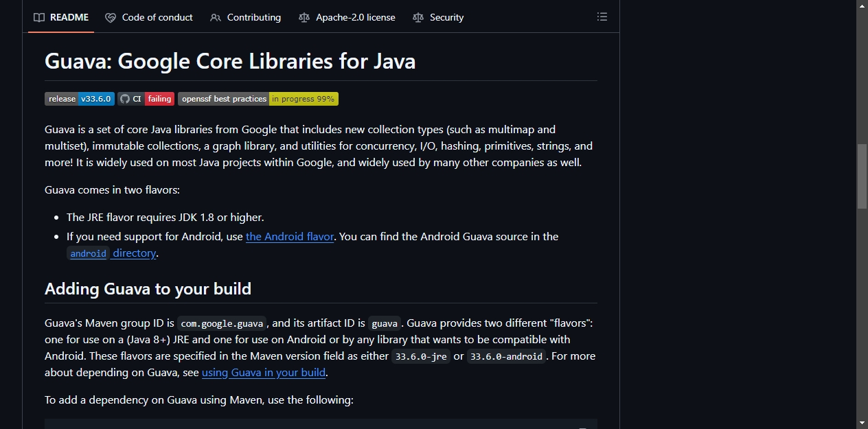Open the Security tab
This screenshot has width=868, height=429.
438,17
